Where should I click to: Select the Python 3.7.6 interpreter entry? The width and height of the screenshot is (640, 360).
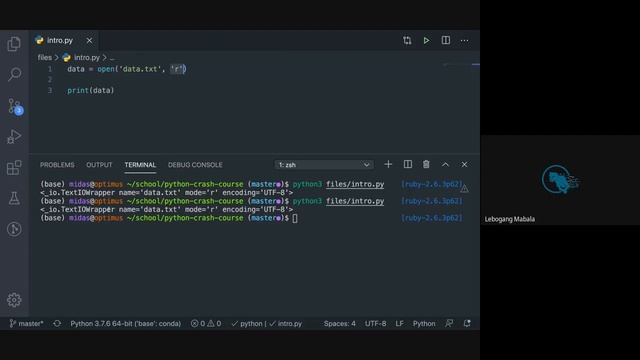pyautogui.click(x=125, y=323)
